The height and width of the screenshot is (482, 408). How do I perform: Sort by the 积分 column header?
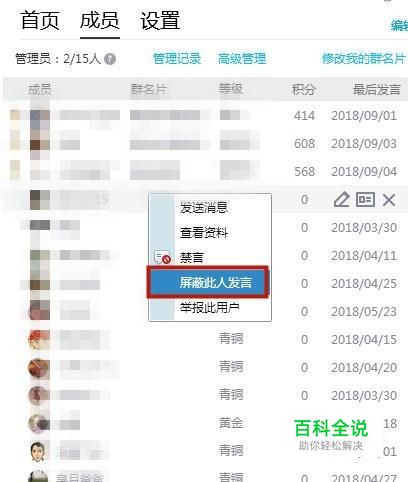(x=303, y=89)
